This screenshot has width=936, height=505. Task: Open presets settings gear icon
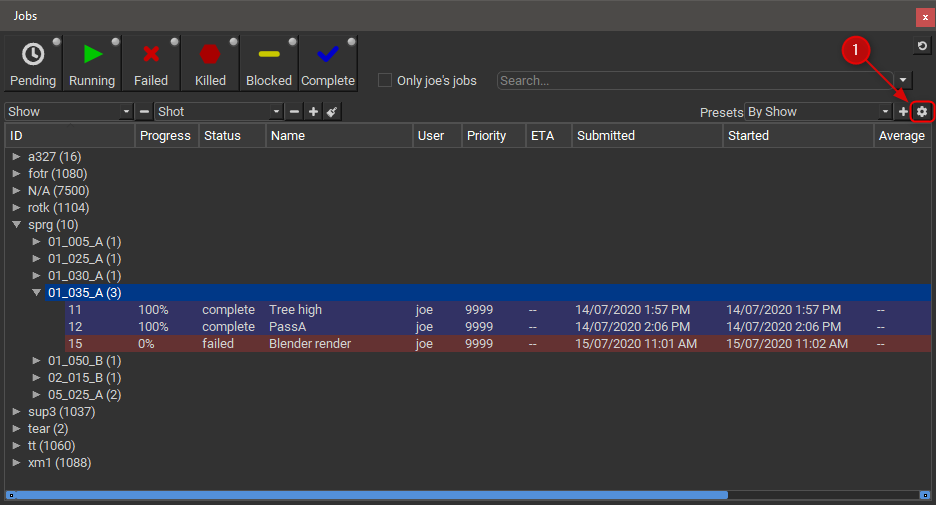coord(922,112)
